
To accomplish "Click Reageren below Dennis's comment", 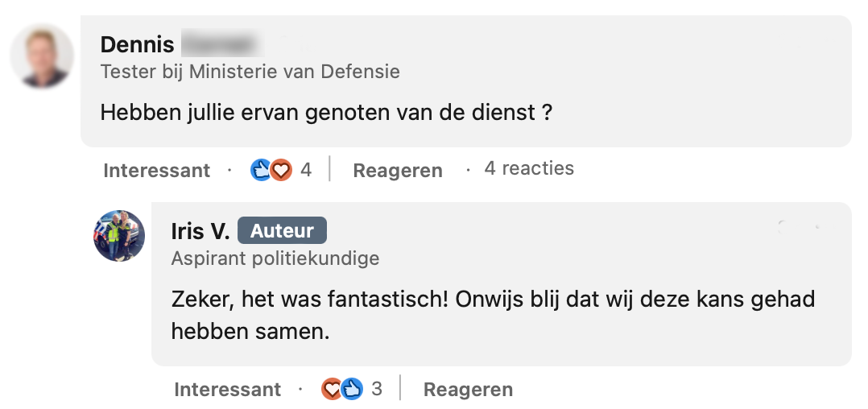I will pos(398,171).
